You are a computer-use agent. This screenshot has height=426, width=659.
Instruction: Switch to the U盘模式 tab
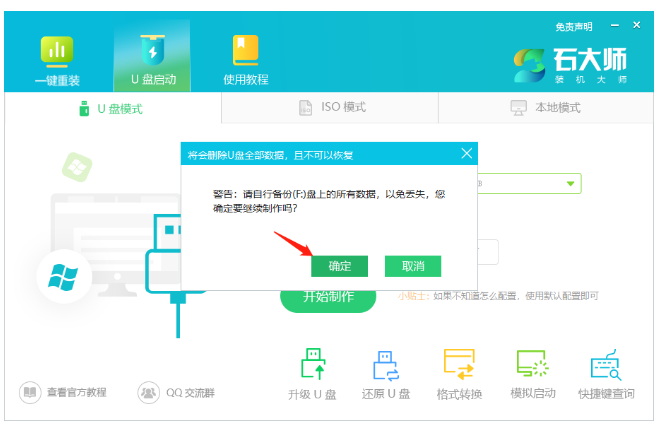pos(113,108)
